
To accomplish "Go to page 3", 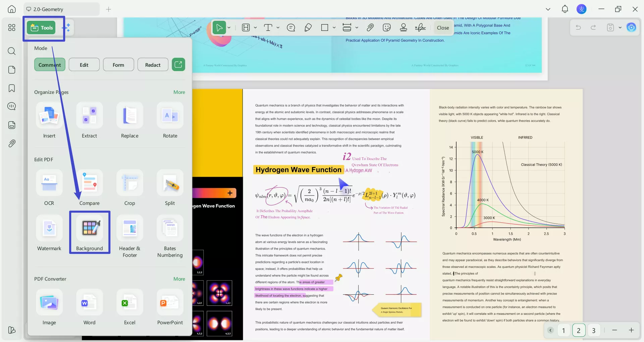I will pos(594,330).
